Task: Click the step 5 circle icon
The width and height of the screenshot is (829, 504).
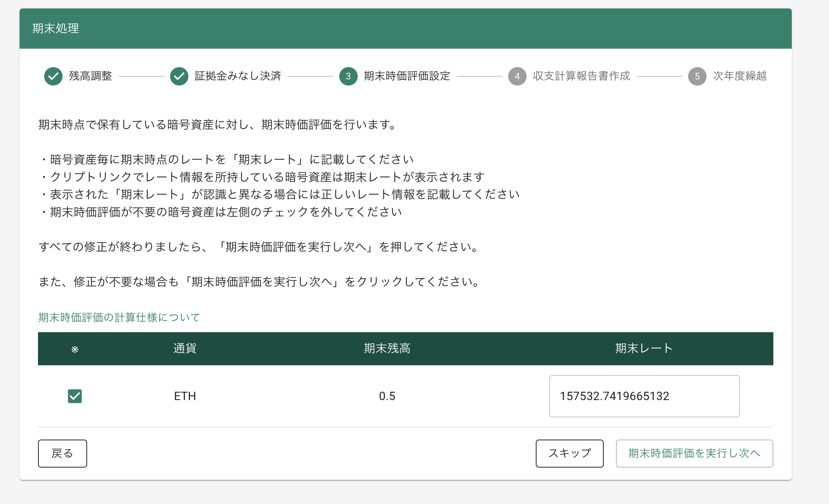Action: click(697, 76)
